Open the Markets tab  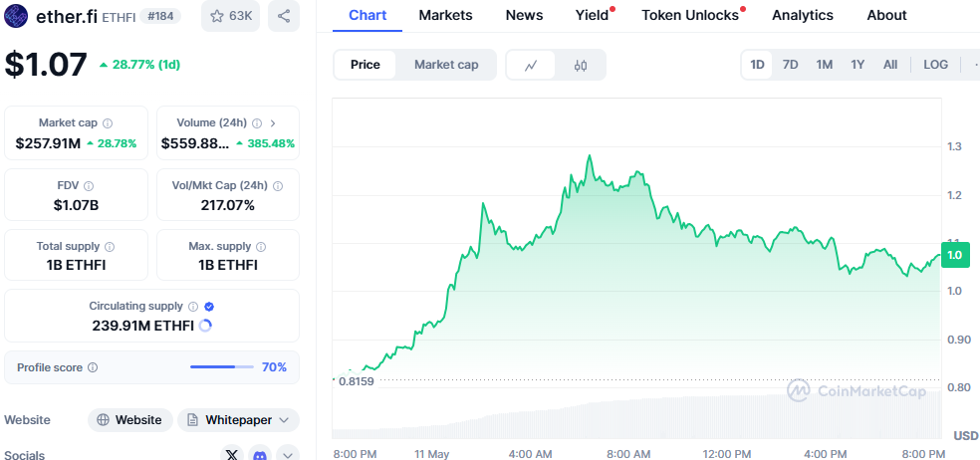(x=445, y=15)
